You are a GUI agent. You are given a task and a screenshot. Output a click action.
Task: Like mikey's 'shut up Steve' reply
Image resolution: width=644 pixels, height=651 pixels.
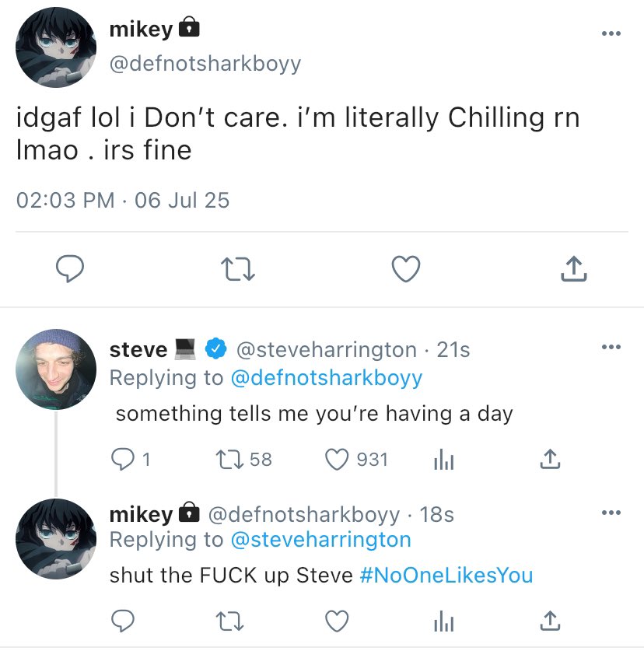(x=336, y=620)
